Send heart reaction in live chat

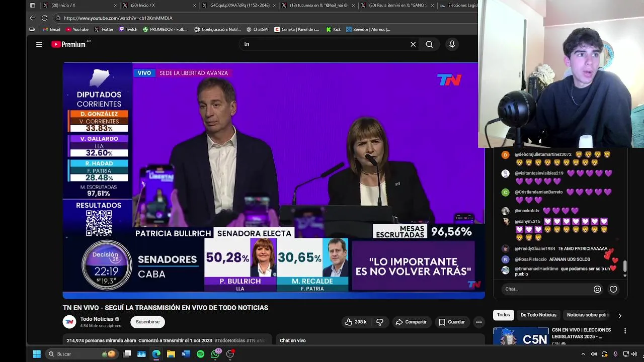point(613,289)
